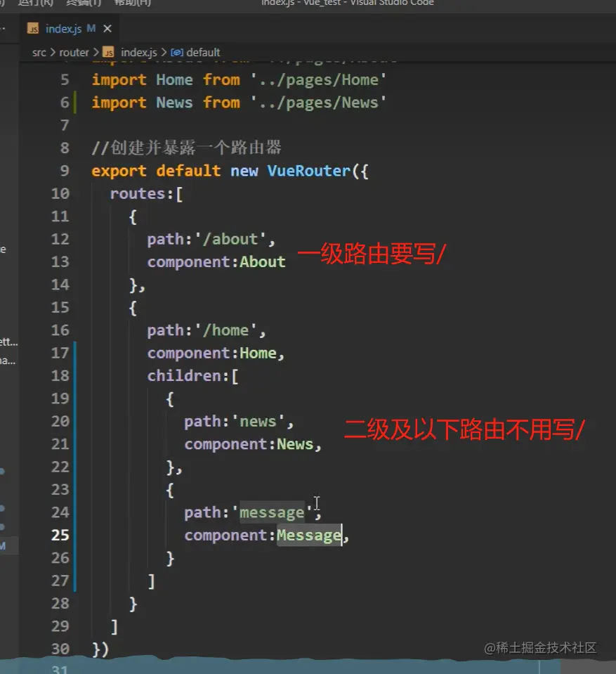Viewport: 616px width, 674px height.
Task: Open the index.js breadcrumb segment
Action: tap(139, 53)
